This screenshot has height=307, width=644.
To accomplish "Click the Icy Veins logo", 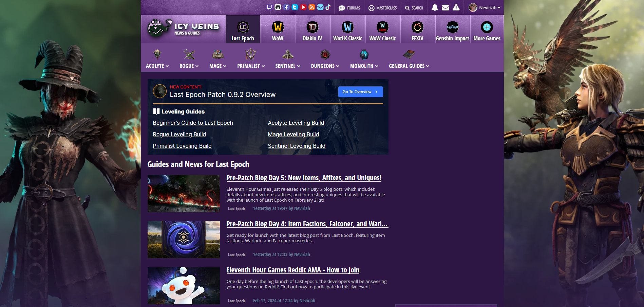I will (183, 28).
